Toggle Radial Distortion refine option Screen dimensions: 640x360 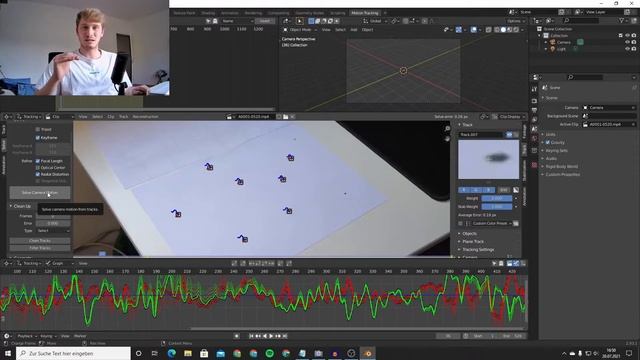coord(38,174)
